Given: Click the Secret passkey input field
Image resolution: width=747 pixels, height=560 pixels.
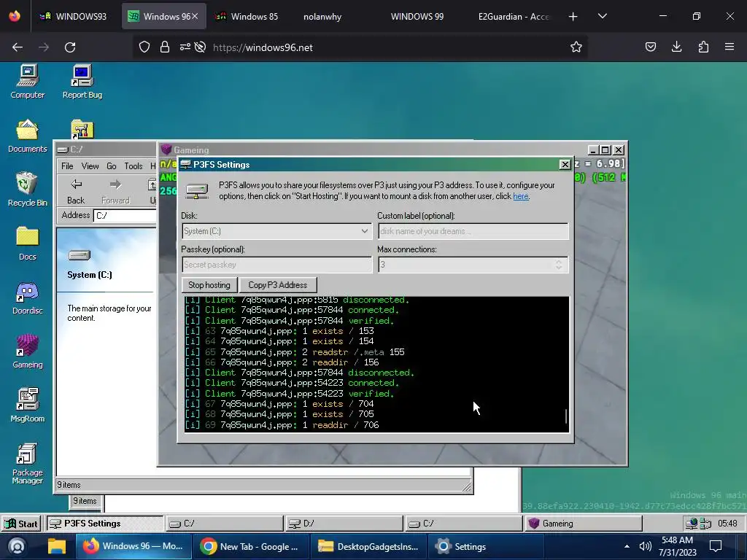Looking at the screenshot, I should click(x=276, y=265).
